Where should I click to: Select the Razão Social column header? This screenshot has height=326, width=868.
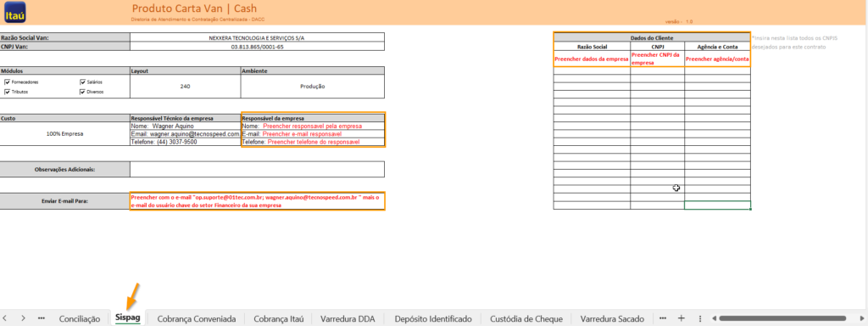[592, 47]
